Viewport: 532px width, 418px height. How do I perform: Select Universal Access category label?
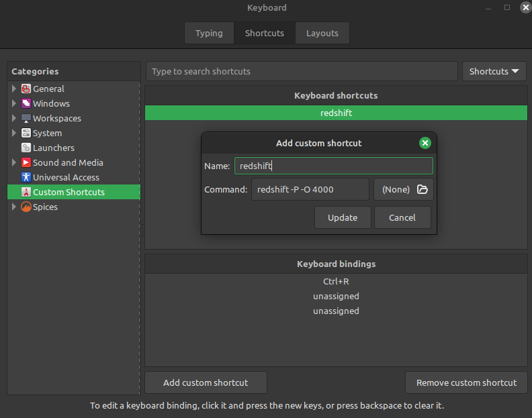coord(66,177)
